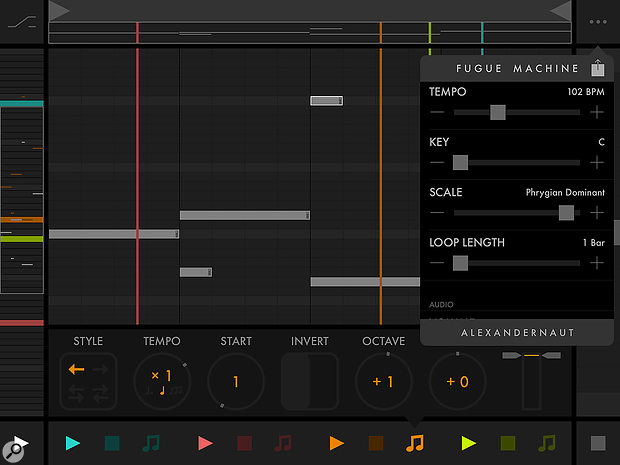The image size is (620, 465).
Task: Lower the key with the minus button
Action: point(437,163)
